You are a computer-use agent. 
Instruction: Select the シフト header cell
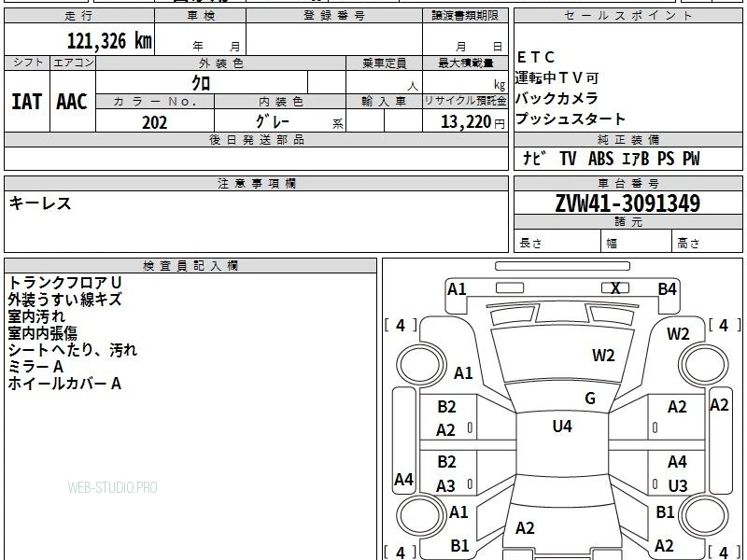(27, 63)
